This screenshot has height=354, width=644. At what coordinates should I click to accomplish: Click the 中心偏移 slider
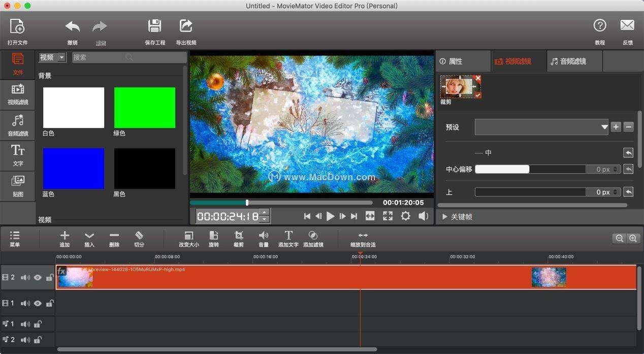530,169
